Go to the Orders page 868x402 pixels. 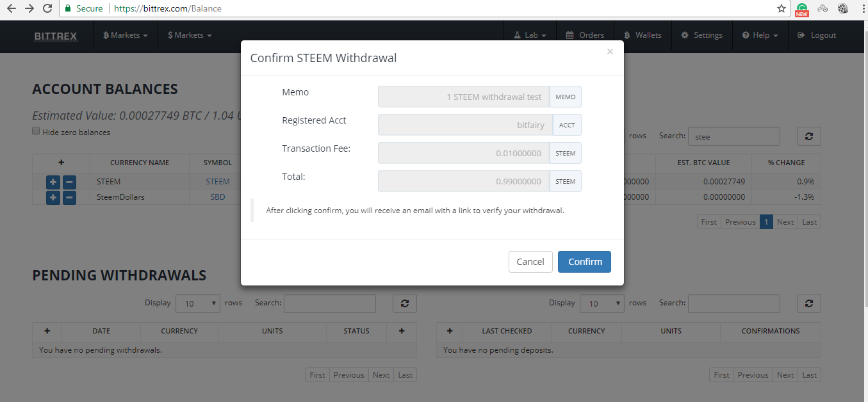[x=585, y=35]
